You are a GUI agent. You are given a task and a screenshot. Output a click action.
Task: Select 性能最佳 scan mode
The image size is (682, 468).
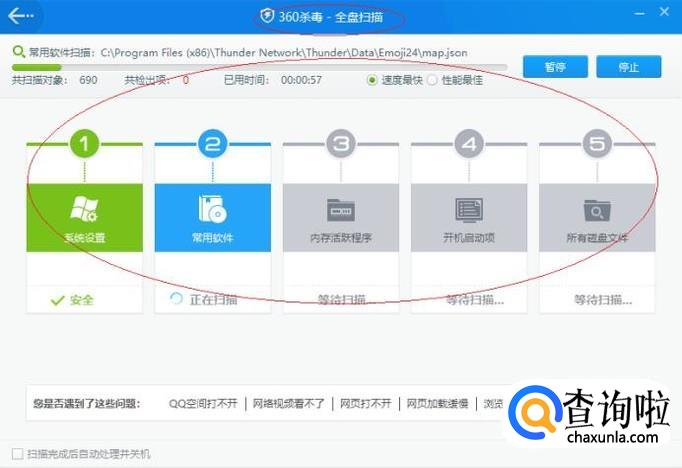432,80
